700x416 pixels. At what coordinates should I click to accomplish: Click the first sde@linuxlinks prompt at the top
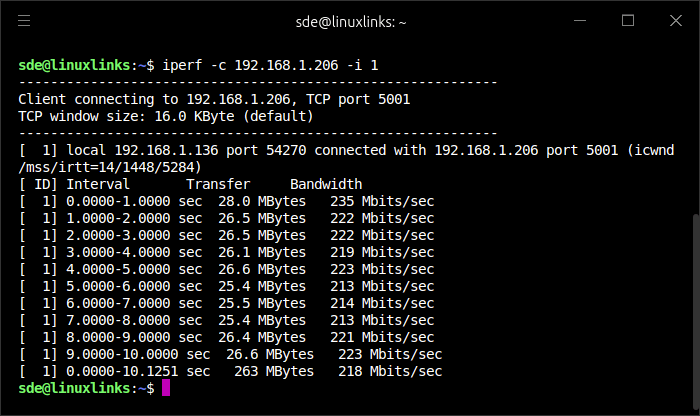tap(75, 65)
